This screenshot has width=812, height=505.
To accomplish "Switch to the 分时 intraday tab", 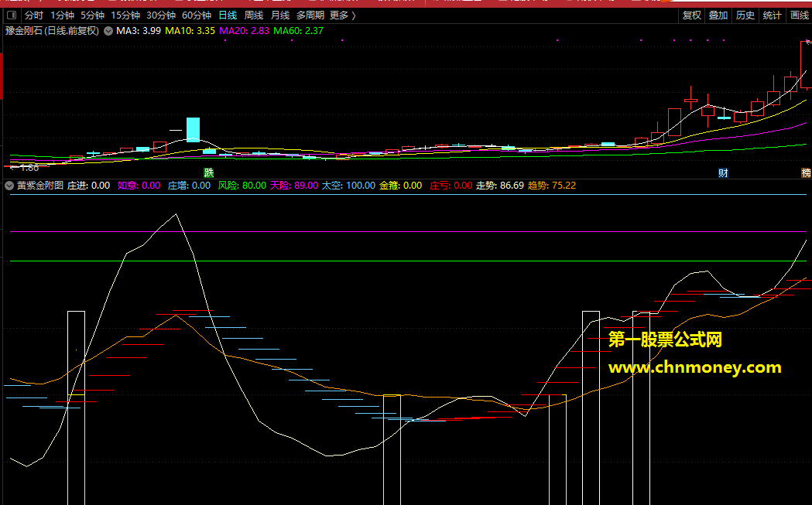I will pyautogui.click(x=34, y=15).
